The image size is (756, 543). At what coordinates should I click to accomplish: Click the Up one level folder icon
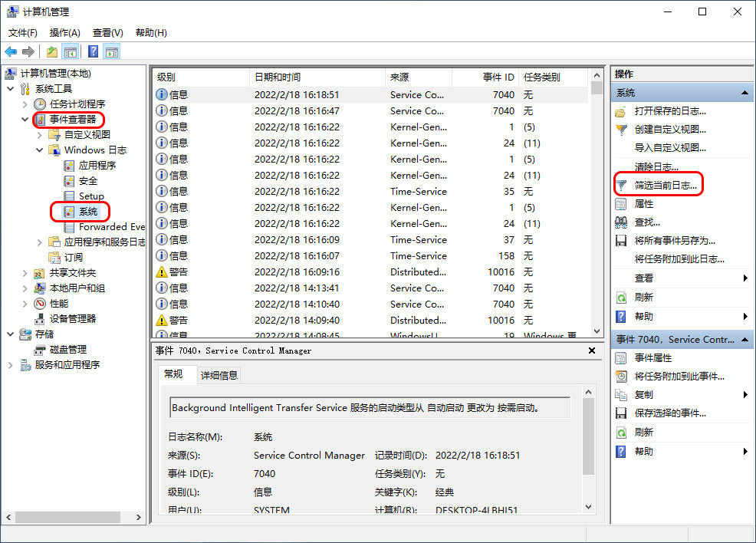click(x=52, y=51)
